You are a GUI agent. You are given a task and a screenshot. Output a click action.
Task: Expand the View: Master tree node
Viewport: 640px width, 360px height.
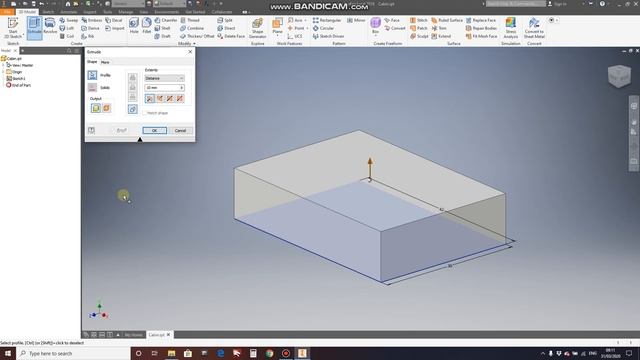4,65
